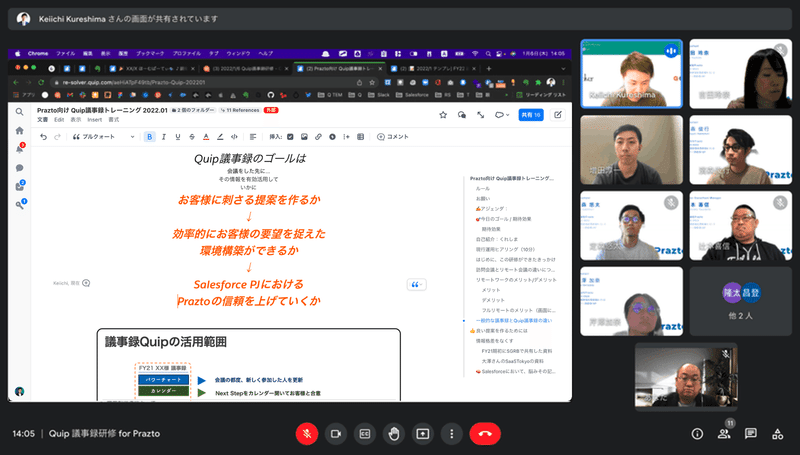Turn on captions with the CC button
800x455 pixels.
coord(365,434)
